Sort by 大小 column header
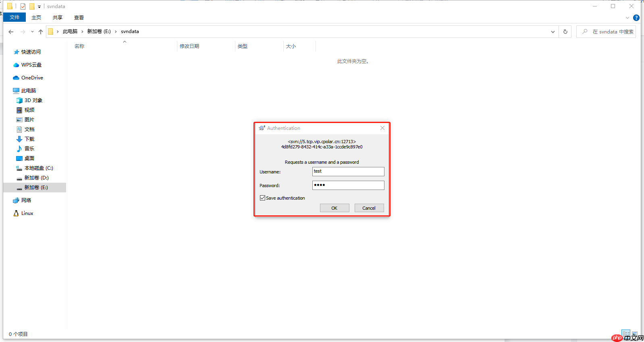This screenshot has width=644, height=342. point(291,46)
